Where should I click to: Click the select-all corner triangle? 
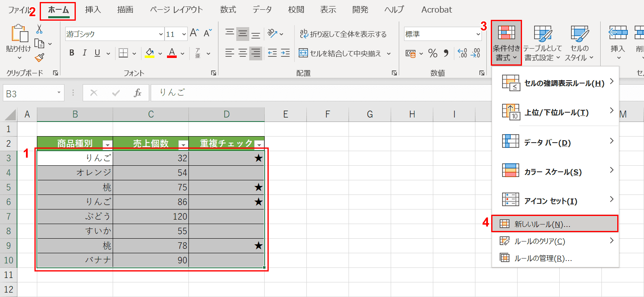[10, 115]
